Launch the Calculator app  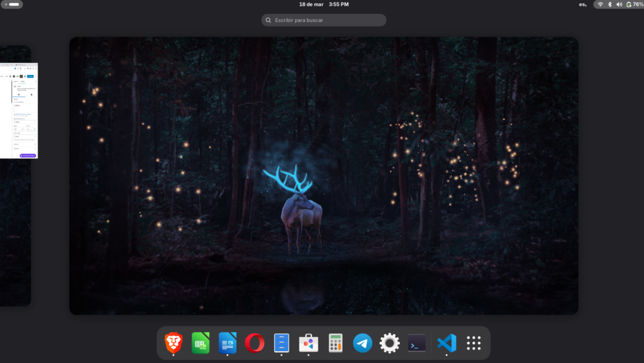(x=335, y=343)
